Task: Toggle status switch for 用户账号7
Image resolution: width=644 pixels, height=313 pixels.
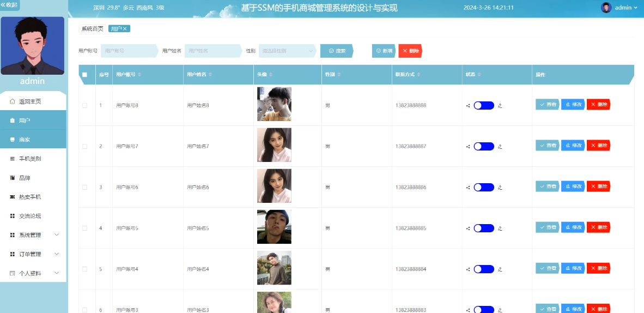Action: coord(484,147)
